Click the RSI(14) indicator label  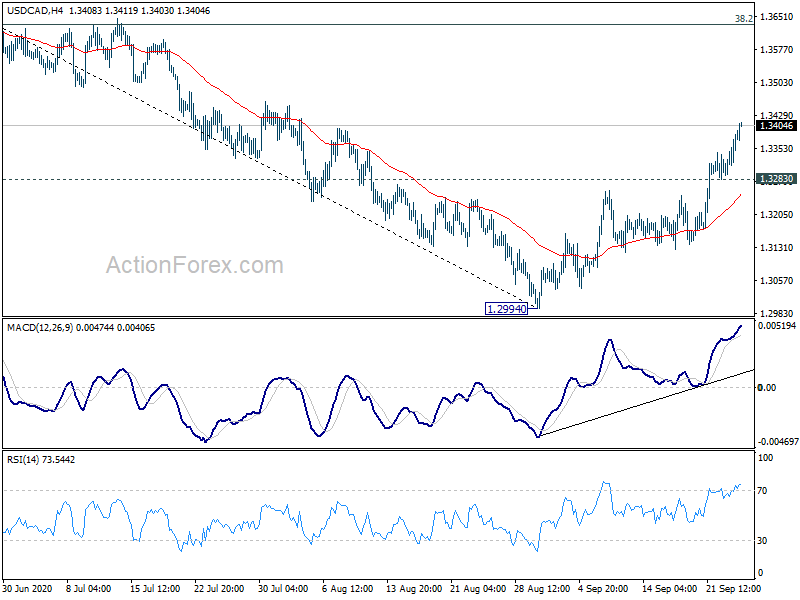[x=23, y=460]
